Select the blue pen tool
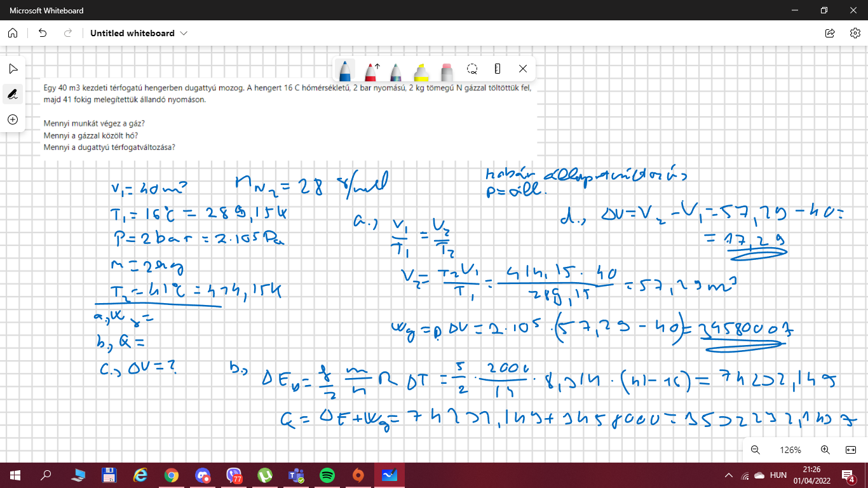 (344, 69)
